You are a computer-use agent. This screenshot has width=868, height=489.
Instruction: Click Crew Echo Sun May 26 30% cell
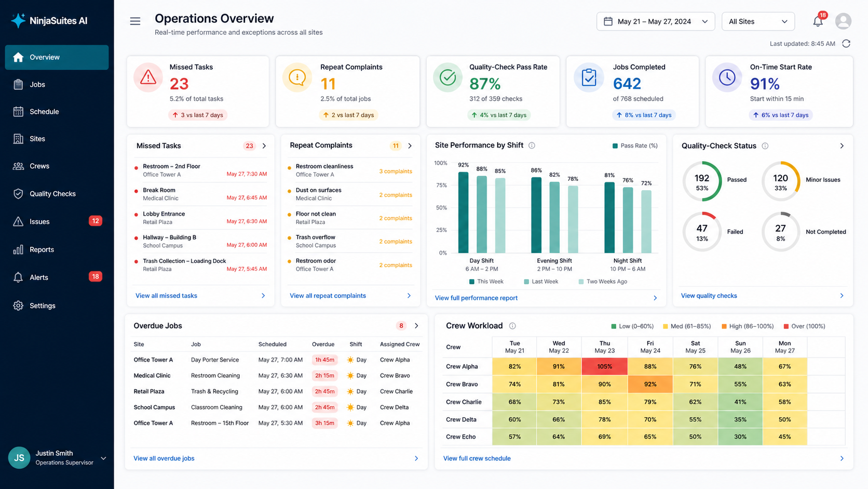point(740,437)
